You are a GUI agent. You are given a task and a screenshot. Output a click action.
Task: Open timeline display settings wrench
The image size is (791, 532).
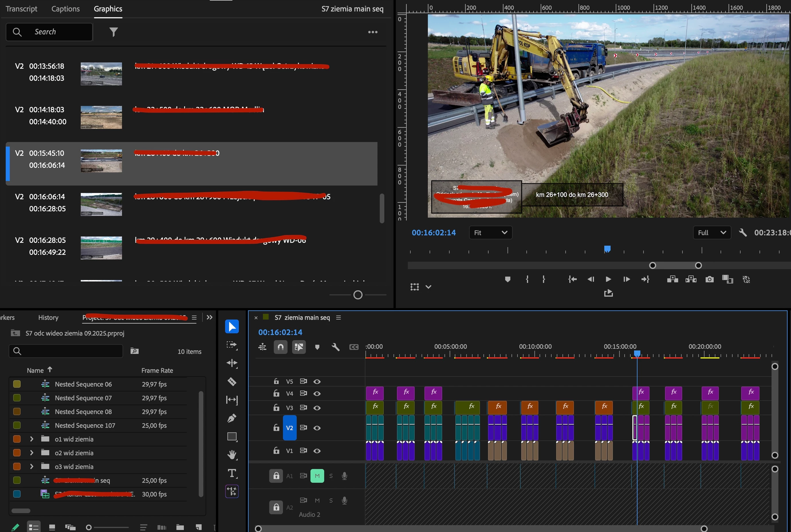335,347
